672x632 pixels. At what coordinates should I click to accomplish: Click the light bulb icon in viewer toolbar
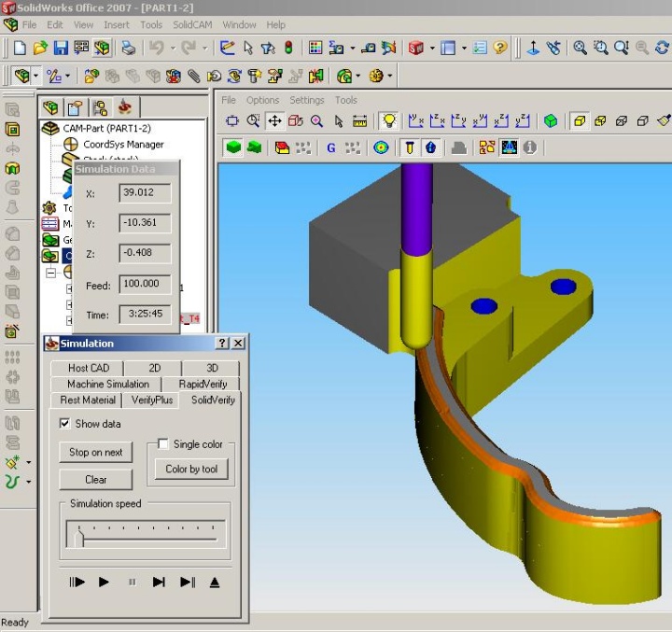coord(388,120)
